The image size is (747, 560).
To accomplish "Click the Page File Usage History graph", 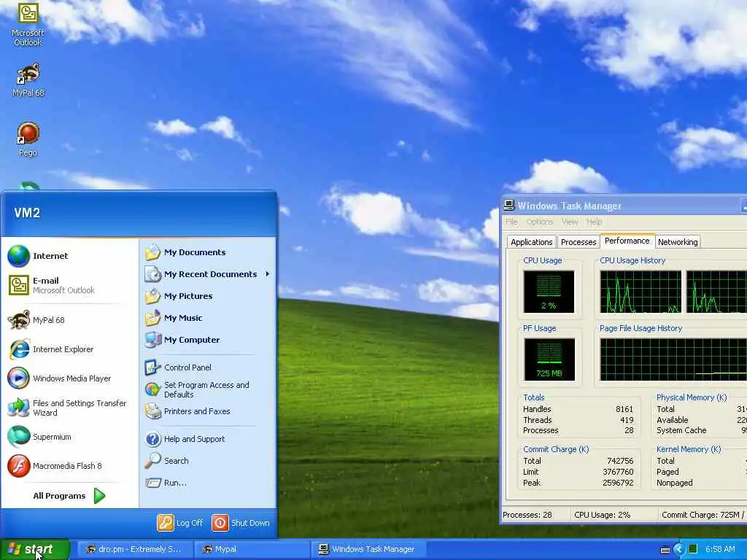I will tap(673, 359).
